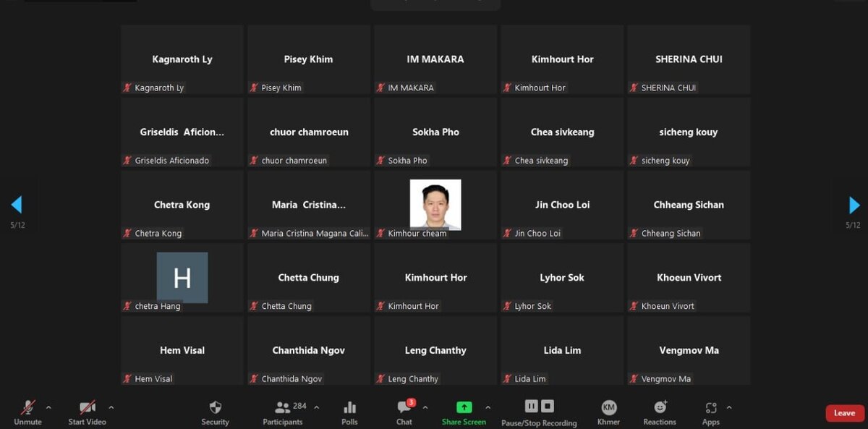Click muted mic icon on Chheang Sichan tile
This screenshot has width=868, height=429.
(x=634, y=233)
